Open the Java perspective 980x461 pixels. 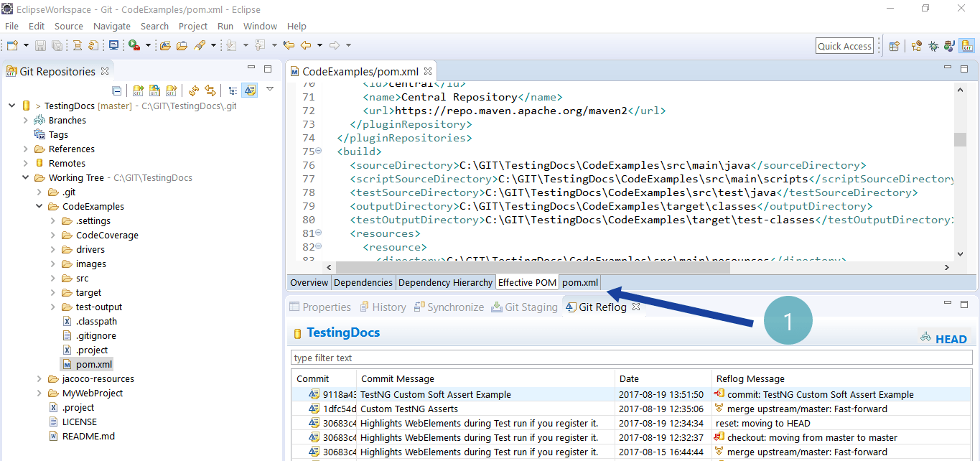pyautogui.click(x=949, y=45)
